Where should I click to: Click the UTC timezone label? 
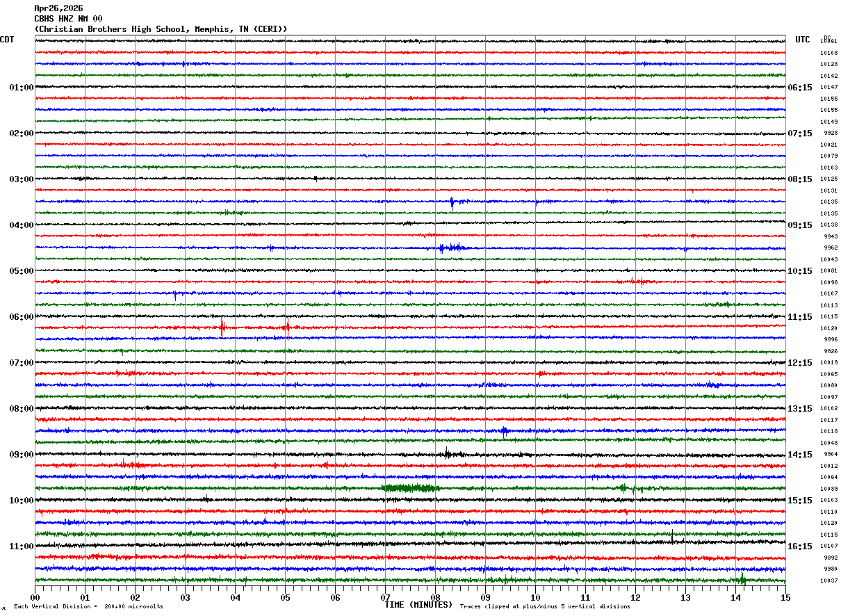point(803,40)
